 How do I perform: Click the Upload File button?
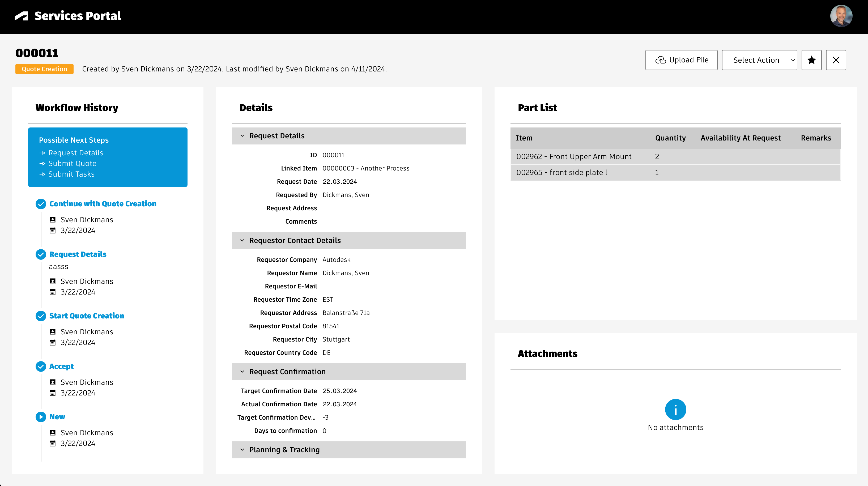[681, 60]
